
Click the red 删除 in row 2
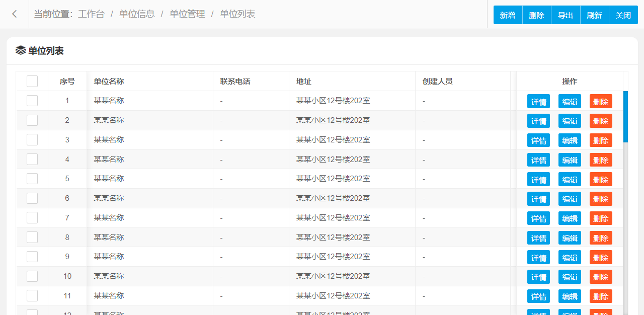pos(601,121)
